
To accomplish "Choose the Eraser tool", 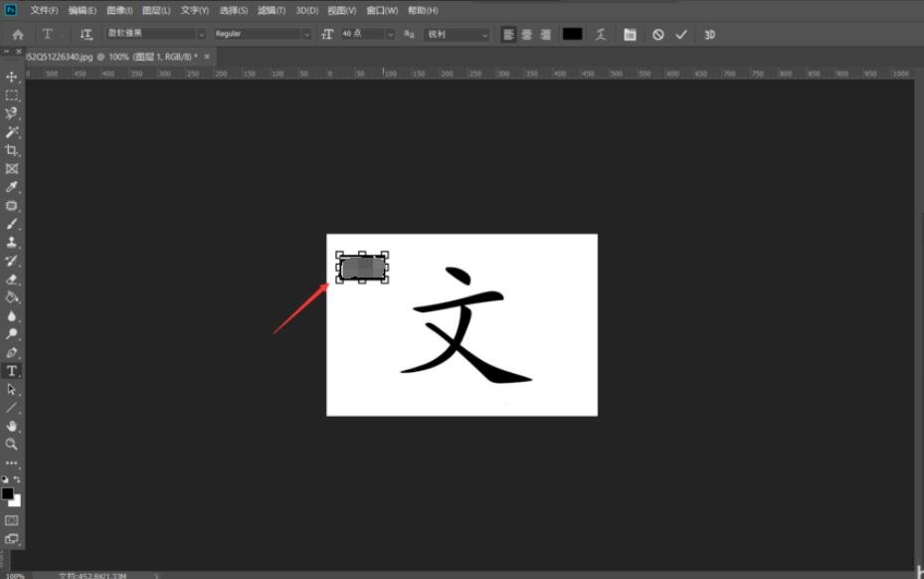I will pyautogui.click(x=12, y=279).
